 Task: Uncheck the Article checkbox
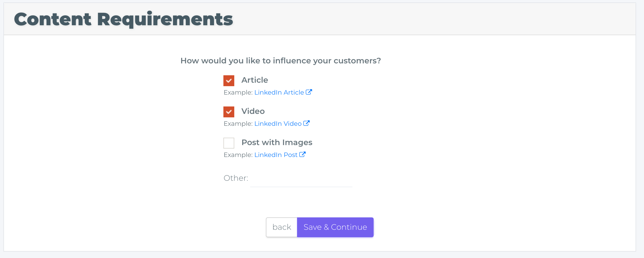[x=229, y=81]
